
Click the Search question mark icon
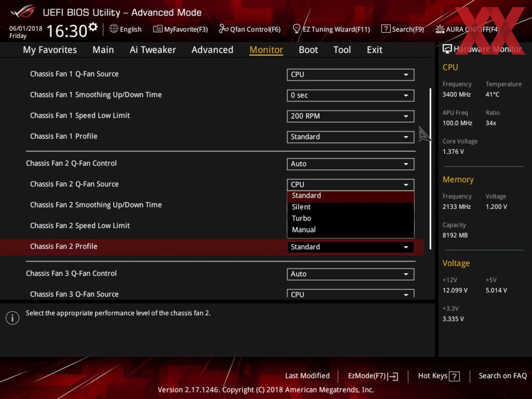385,29
